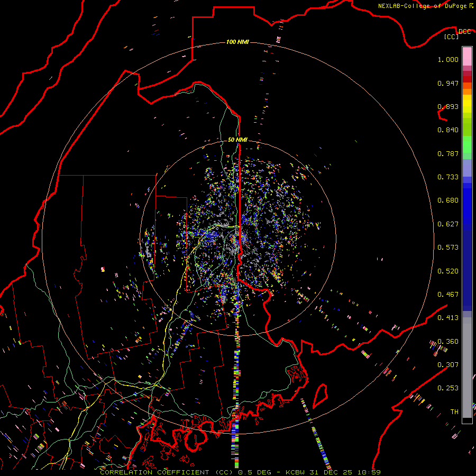Click the gray lower segment of color bar
This screenshot has width=476, height=476.
click(467, 368)
